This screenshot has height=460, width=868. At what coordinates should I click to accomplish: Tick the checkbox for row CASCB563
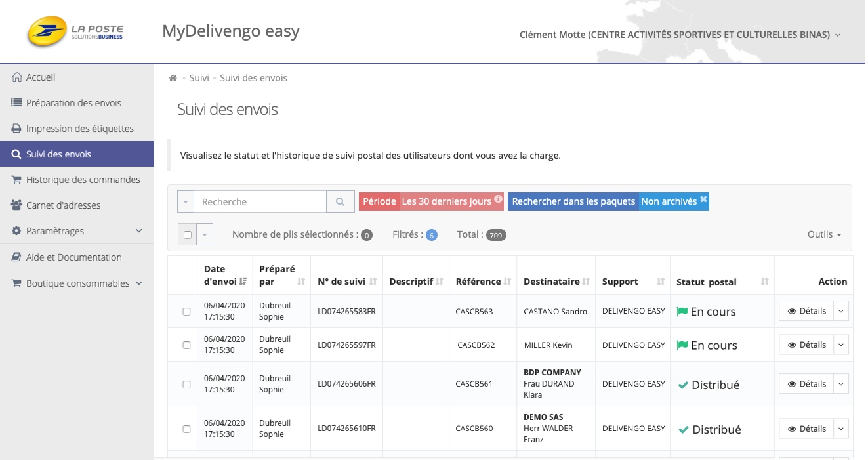pos(186,312)
